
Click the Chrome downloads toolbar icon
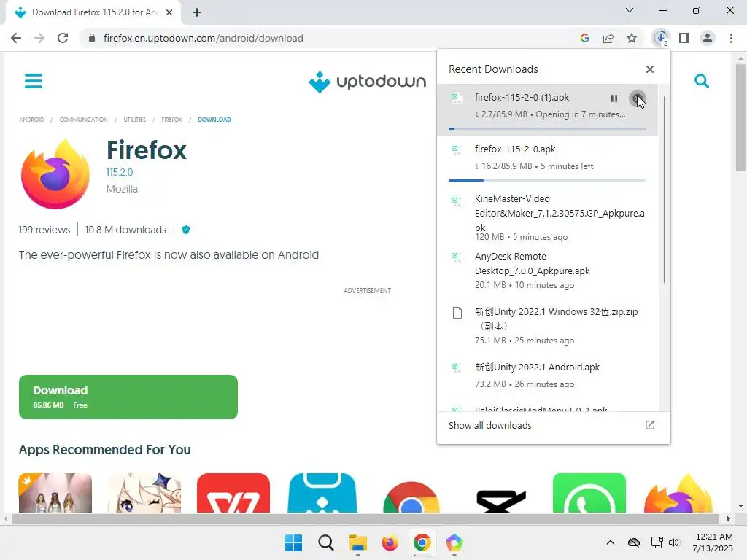coord(661,38)
